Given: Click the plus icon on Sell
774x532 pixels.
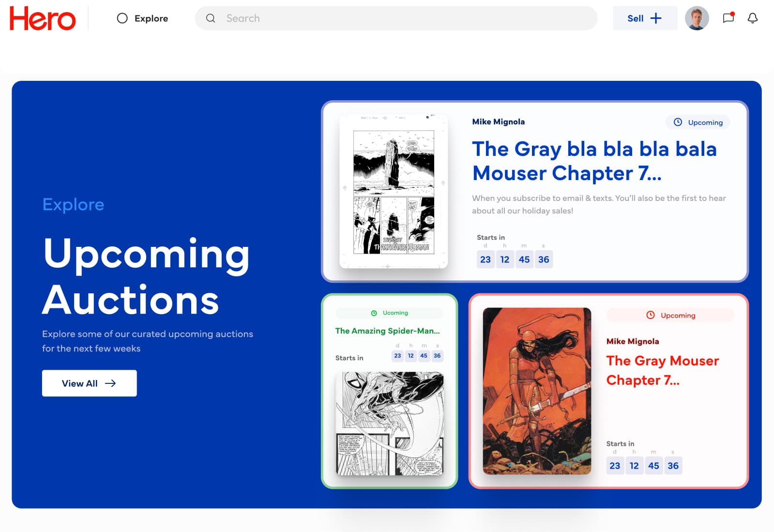Looking at the screenshot, I should (x=656, y=18).
